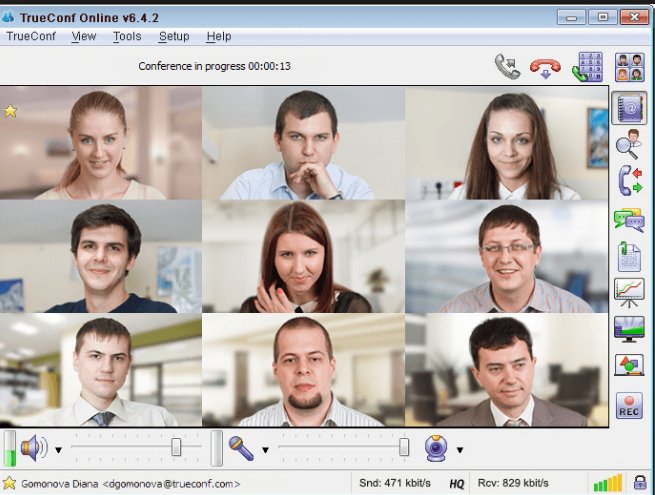The width and height of the screenshot is (655, 495).
Task: Start desktop screen sharing
Action: (x=629, y=328)
